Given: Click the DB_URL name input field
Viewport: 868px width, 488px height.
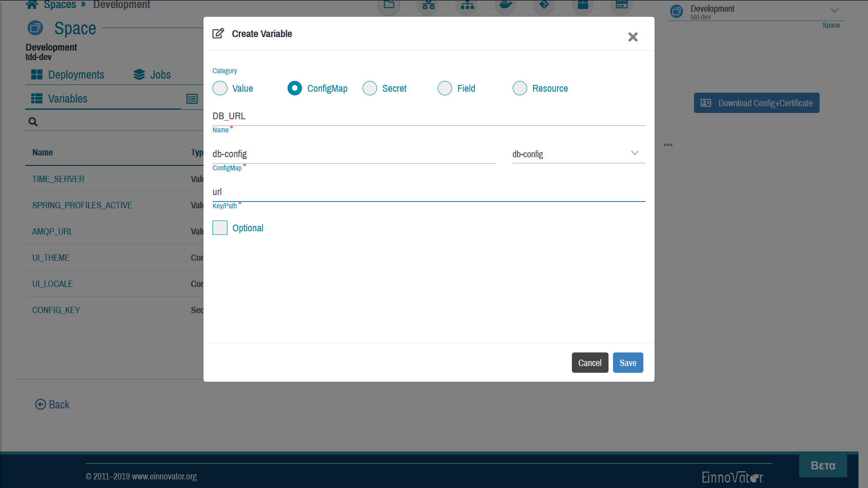Looking at the screenshot, I should pyautogui.click(x=428, y=116).
